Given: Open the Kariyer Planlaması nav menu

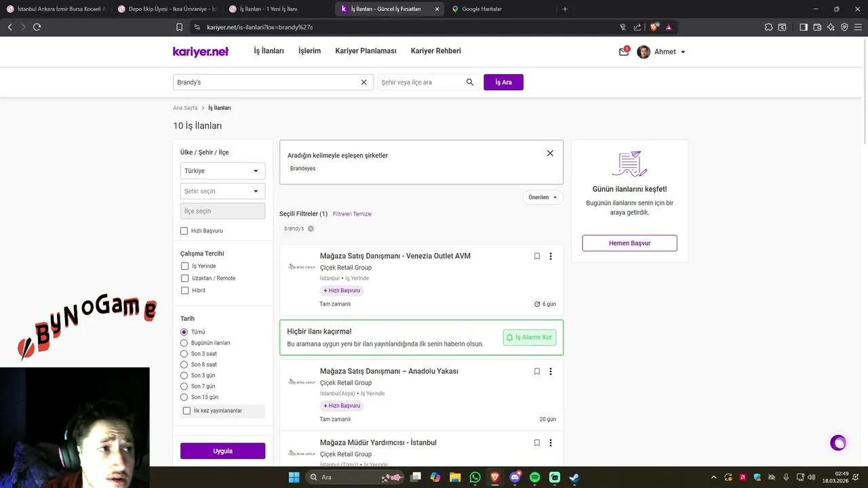Looking at the screenshot, I should [366, 51].
